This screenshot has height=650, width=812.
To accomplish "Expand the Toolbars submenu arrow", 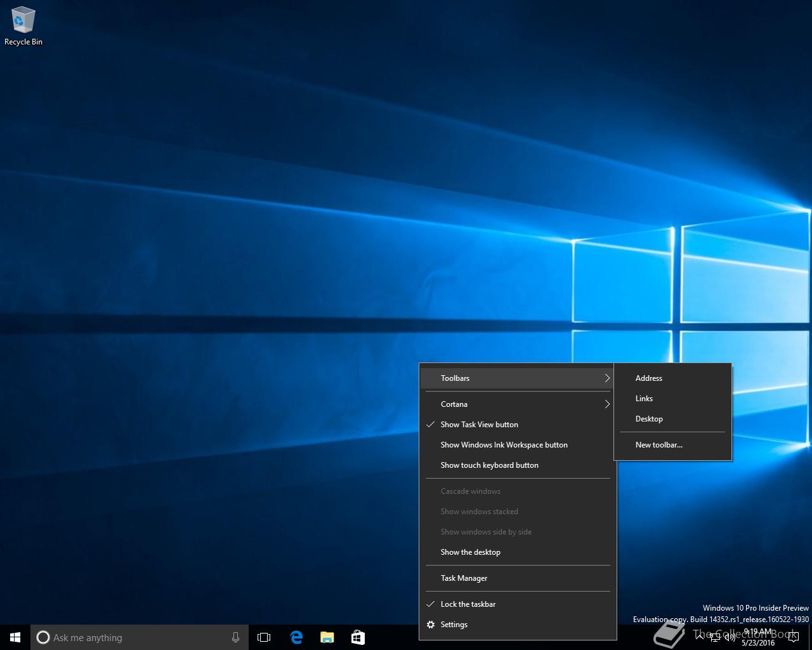I will (x=607, y=378).
